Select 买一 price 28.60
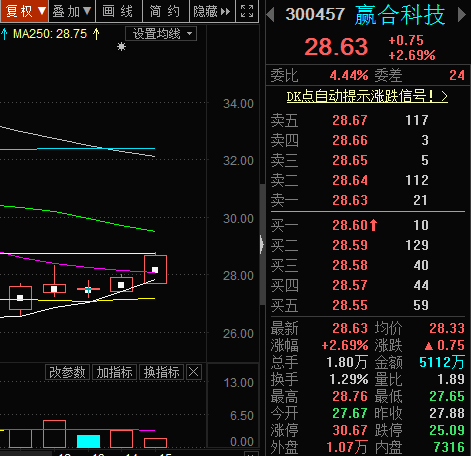This screenshot has height=456, width=471. coord(350,225)
